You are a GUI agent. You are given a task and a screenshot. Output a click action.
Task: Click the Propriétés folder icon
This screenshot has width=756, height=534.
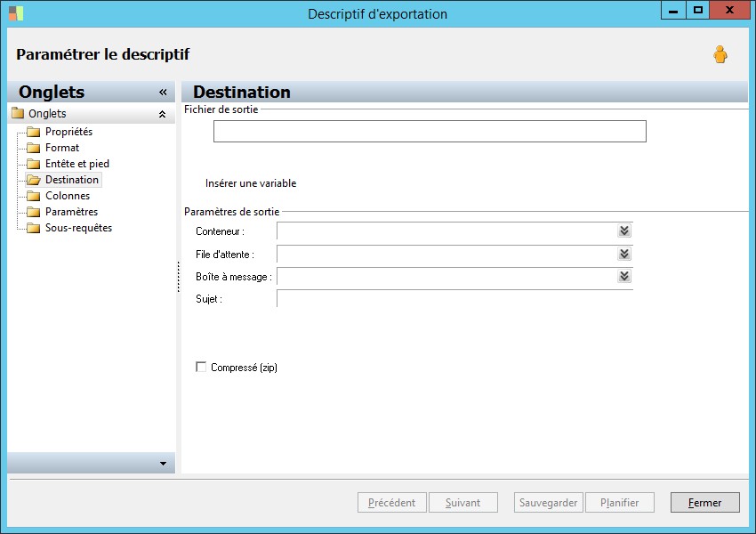[x=34, y=132]
